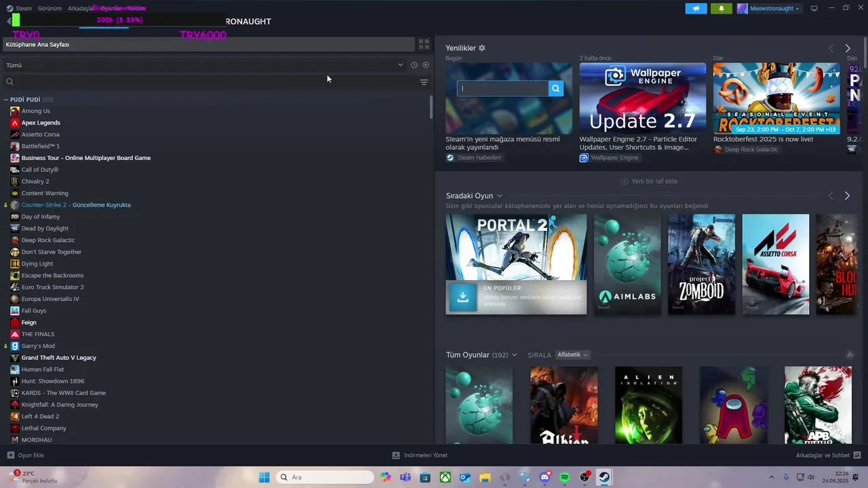
Task: Select Grand Theft Auto V Legacy
Action: tap(59, 357)
